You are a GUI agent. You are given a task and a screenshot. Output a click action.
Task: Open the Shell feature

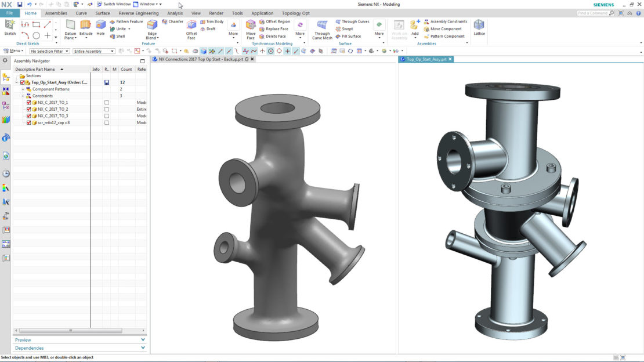click(117, 36)
